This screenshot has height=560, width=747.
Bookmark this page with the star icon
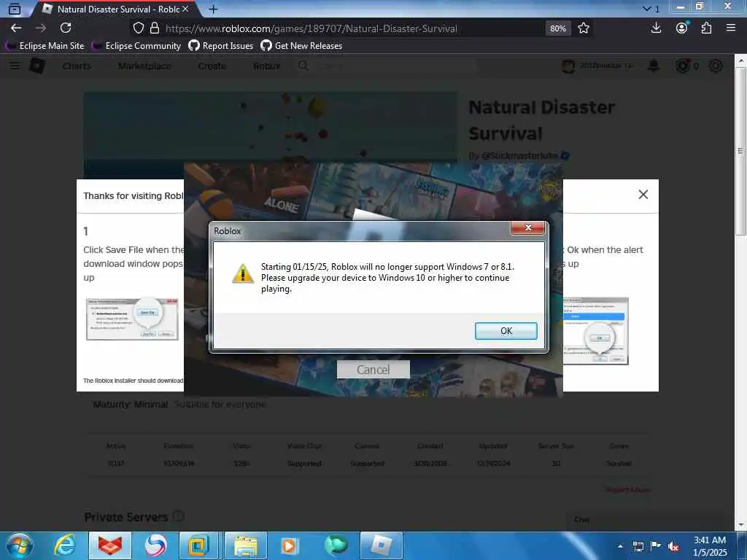pyautogui.click(x=583, y=28)
